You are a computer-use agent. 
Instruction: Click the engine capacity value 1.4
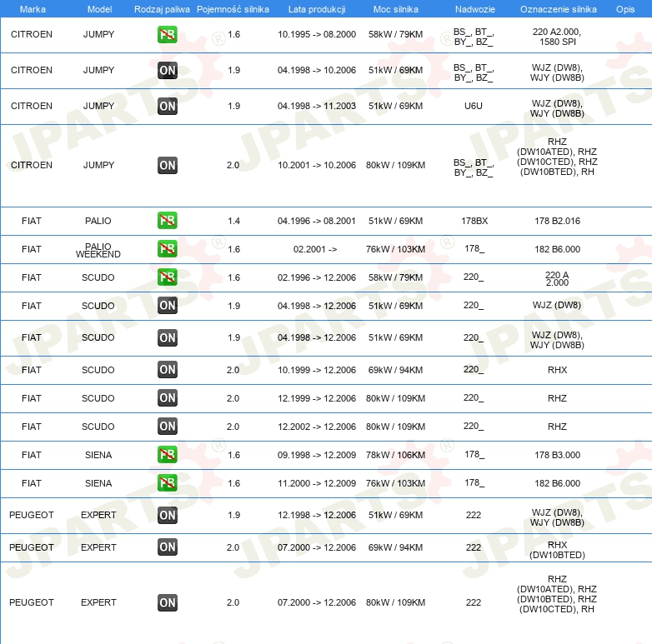233,221
